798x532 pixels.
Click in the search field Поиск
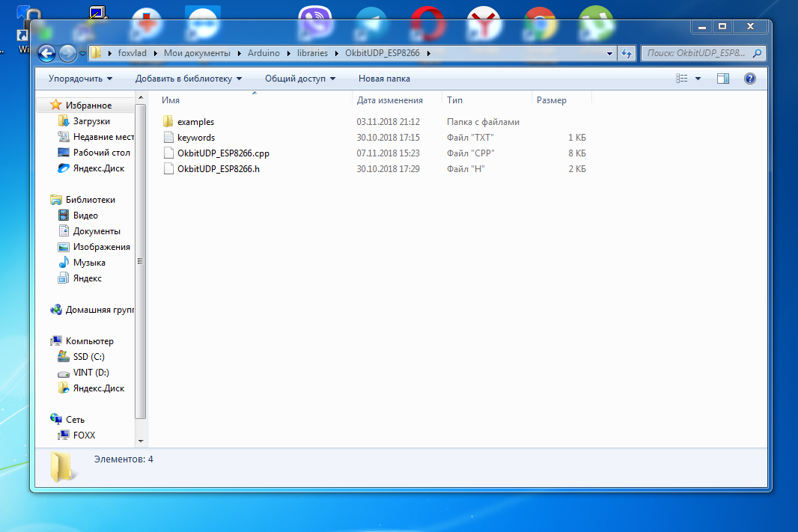click(x=696, y=53)
